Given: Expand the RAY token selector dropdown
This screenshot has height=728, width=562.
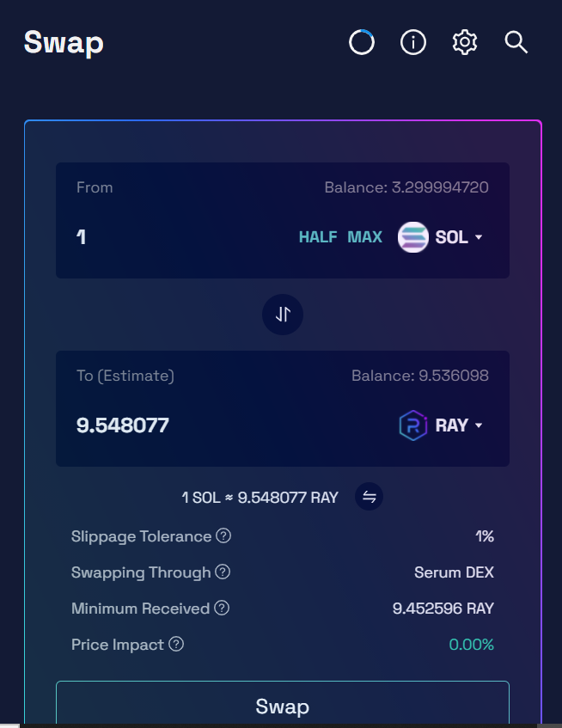Looking at the screenshot, I should 459,425.
